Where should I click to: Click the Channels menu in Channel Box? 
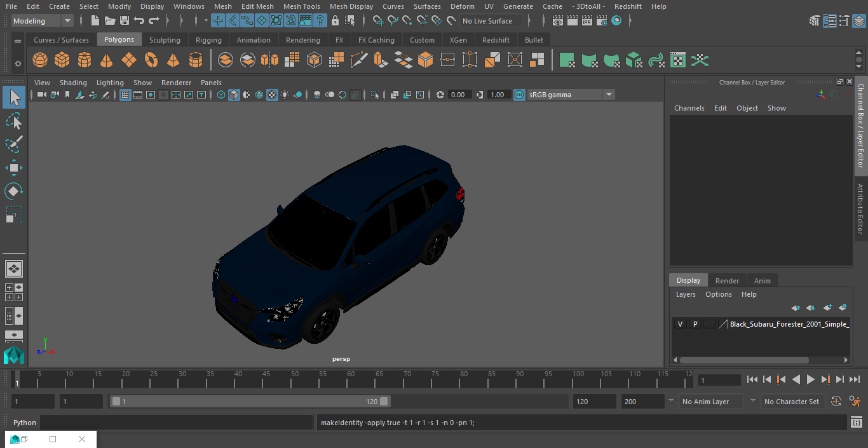point(689,108)
